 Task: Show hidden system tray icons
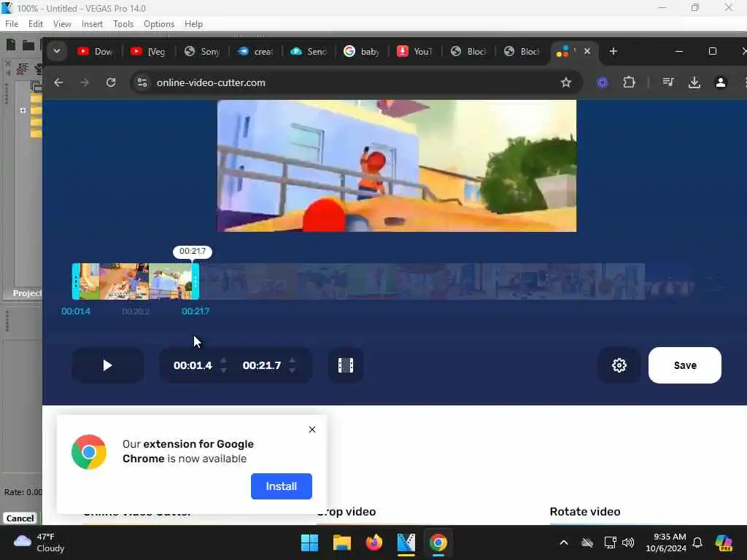coord(564,542)
